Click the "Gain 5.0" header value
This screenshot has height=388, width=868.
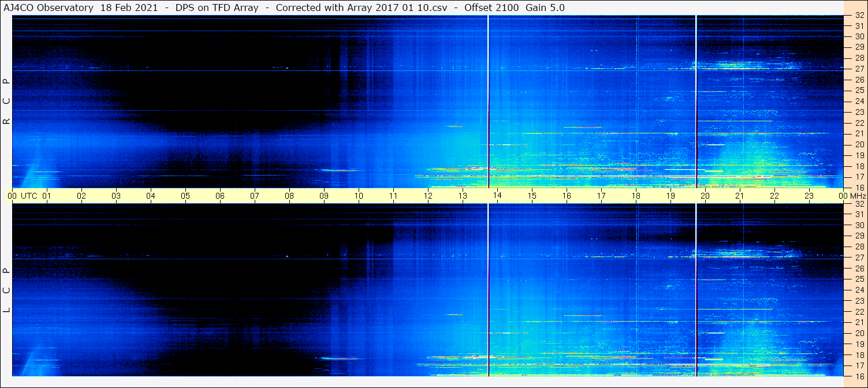point(545,8)
